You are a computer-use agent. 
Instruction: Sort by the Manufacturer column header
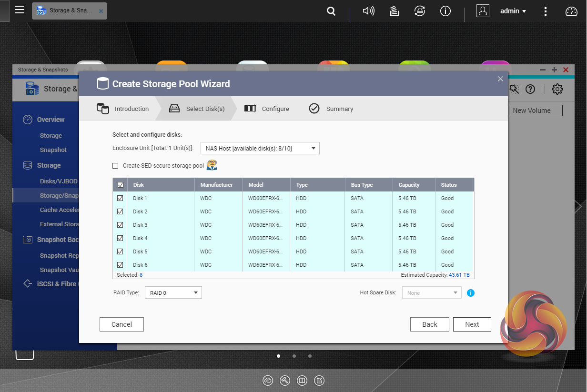pyautogui.click(x=219, y=185)
